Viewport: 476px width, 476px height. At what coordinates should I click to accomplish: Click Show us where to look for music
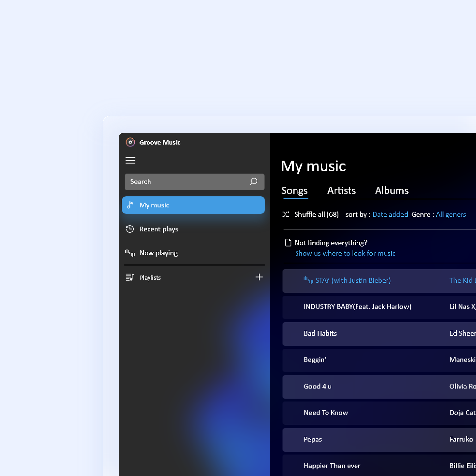coord(345,253)
